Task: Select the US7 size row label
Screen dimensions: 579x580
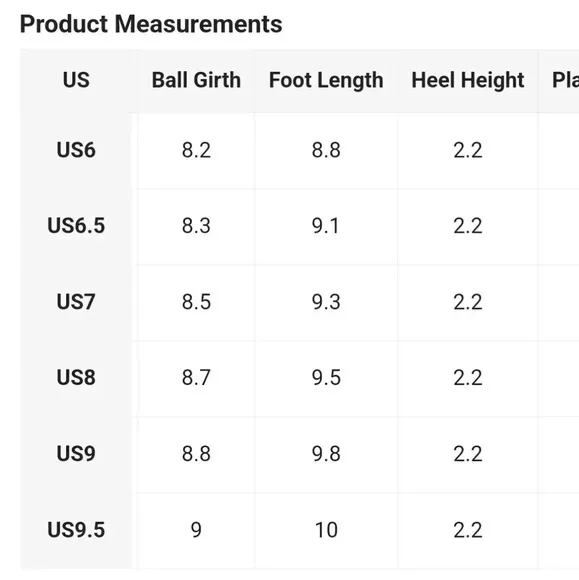Action: 76,302
